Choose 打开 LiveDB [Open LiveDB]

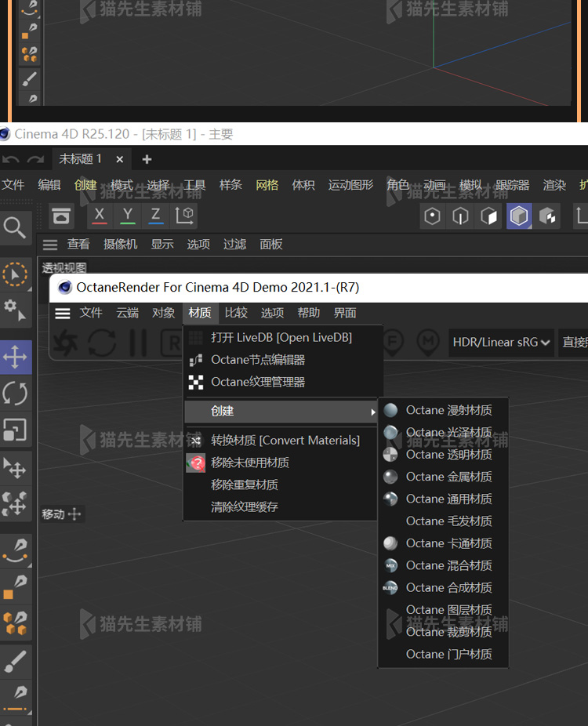283,338
